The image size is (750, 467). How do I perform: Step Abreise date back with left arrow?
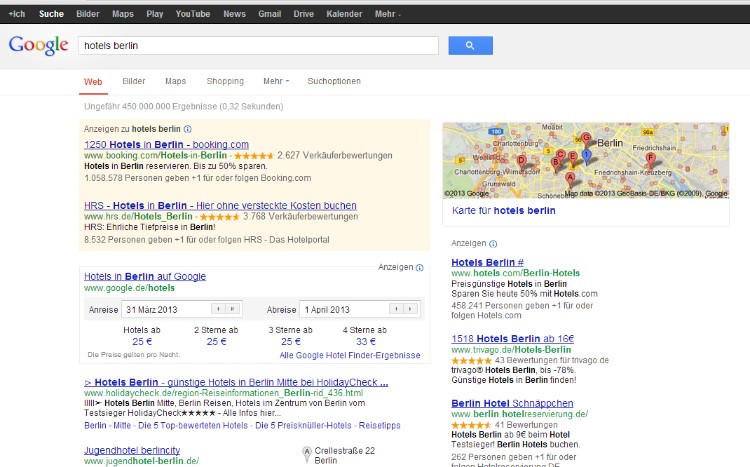point(396,309)
